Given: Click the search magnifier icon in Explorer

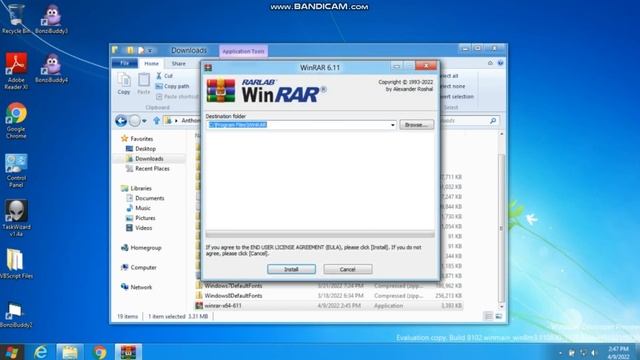Looking at the screenshot, I should [x=493, y=121].
